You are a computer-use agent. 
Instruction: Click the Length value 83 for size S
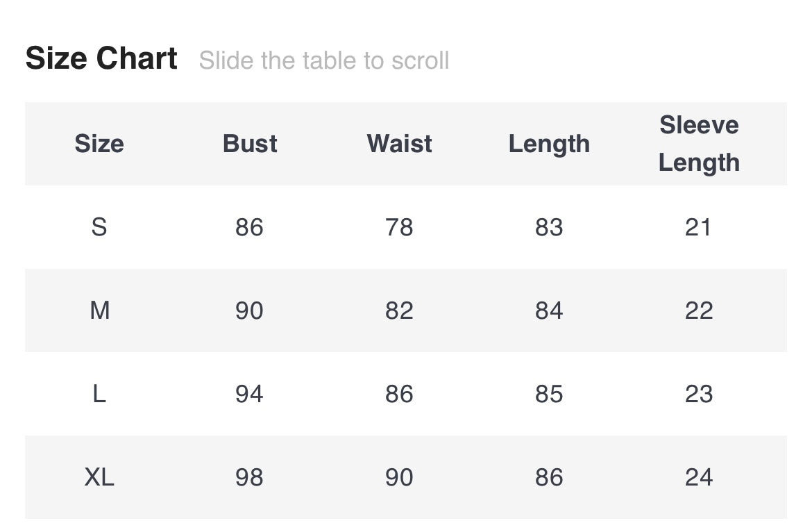[x=549, y=227]
